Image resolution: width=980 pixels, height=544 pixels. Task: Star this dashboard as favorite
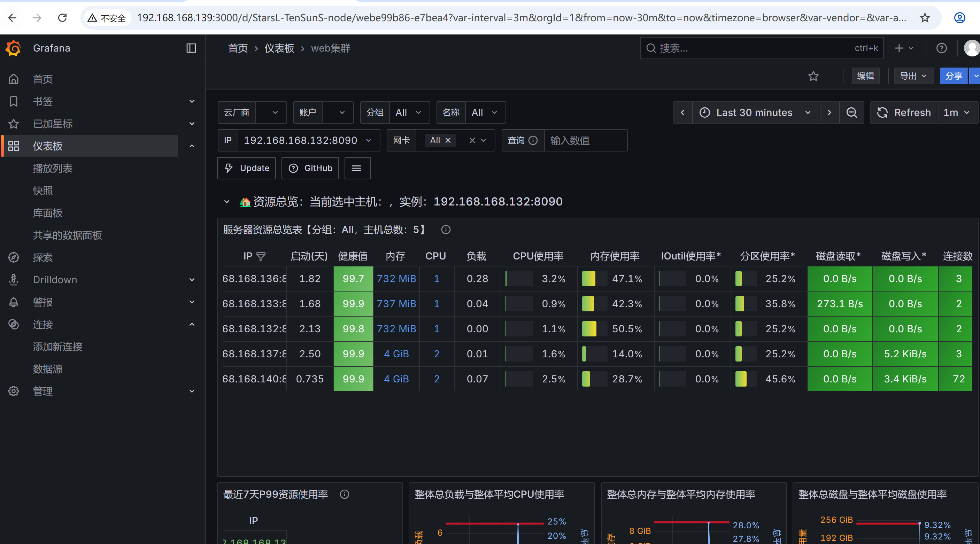coord(813,76)
